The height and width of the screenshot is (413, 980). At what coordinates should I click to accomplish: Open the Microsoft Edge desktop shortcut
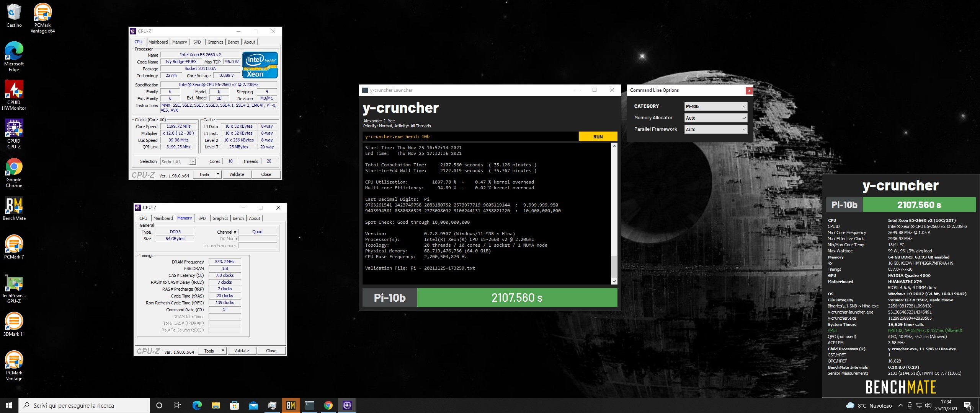(x=14, y=57)
